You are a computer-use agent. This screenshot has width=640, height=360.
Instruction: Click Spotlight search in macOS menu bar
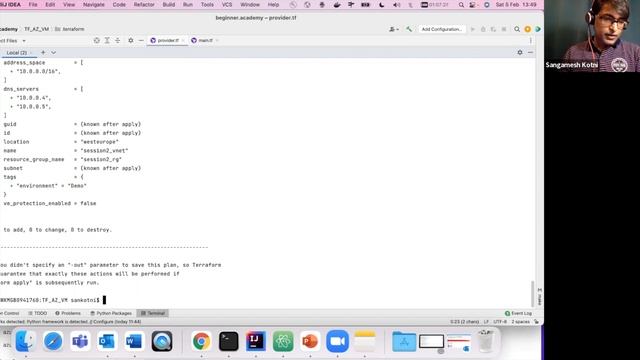click(461, 5)
